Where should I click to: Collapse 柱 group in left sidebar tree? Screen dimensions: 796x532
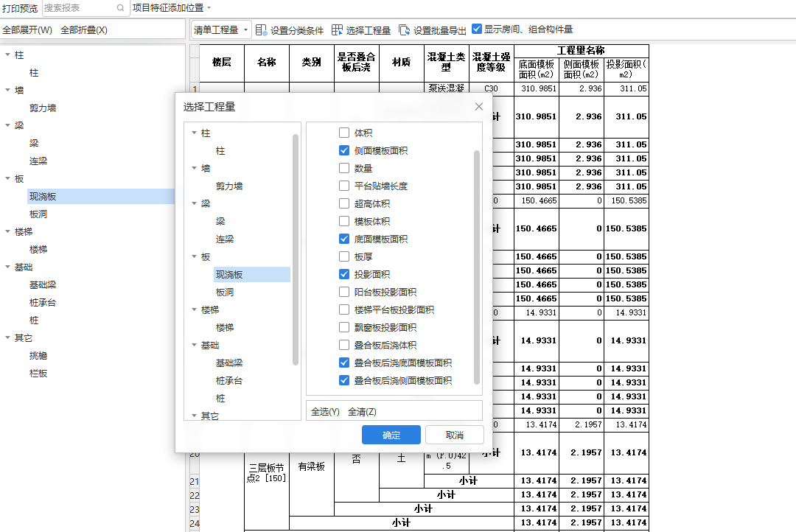click(x=7, y=55)
